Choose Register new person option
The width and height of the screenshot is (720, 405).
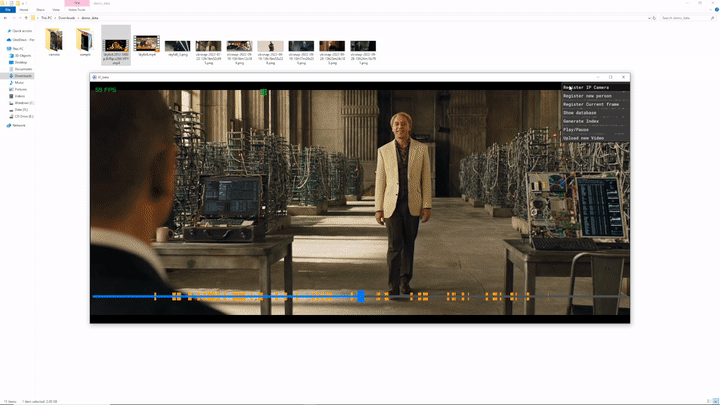pyautogui.click(x=596, y=96)
